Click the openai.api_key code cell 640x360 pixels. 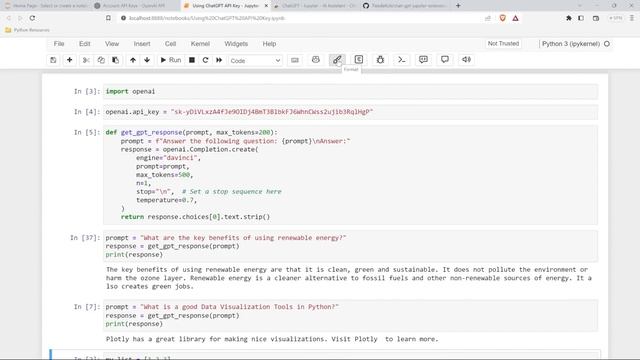[x=351, y=112]
